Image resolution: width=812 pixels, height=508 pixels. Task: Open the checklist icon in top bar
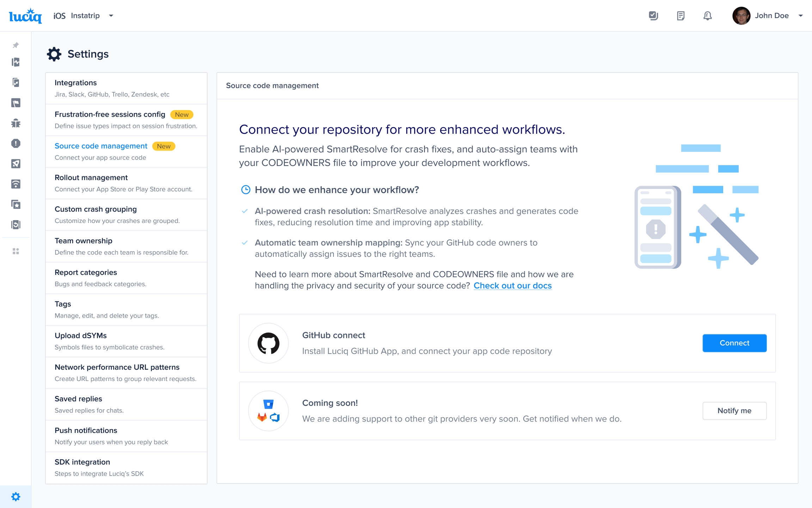(653, 16)
